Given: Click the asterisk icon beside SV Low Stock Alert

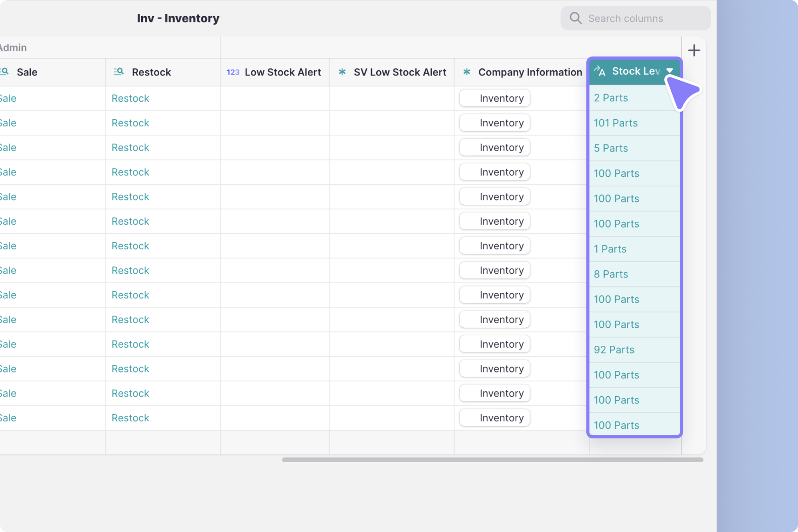Looking at the screenshot, I should [342, 72].
